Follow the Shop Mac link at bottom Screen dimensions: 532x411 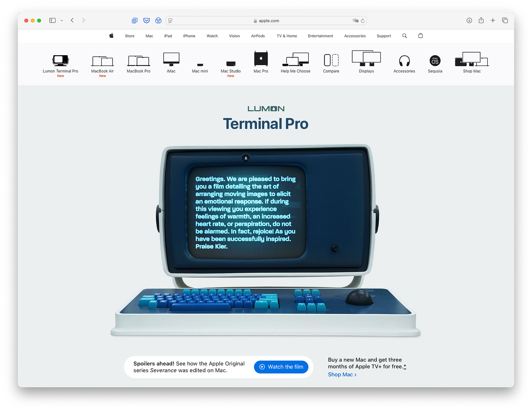(342, 374)
